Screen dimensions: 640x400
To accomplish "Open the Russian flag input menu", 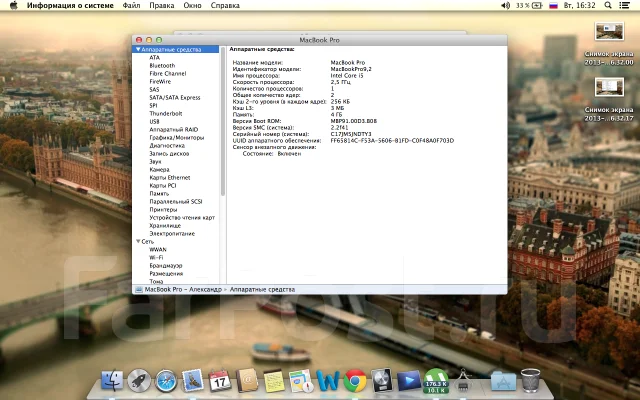I will tap(553, 6).
